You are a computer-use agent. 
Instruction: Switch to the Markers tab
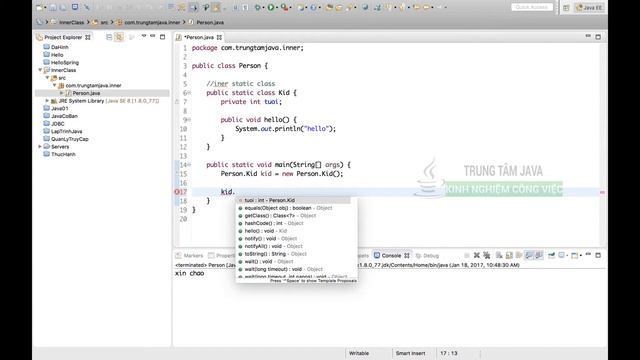(189, 256)
